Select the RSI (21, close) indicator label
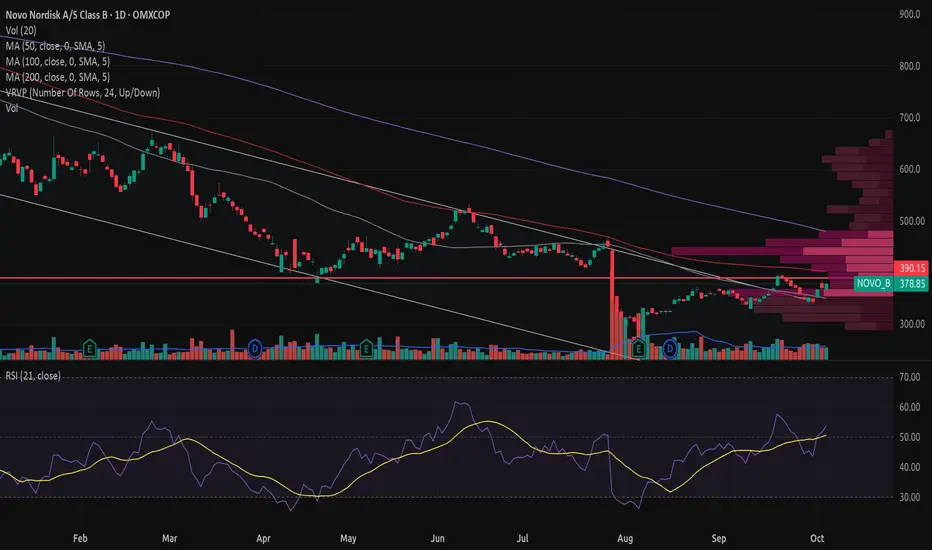The image size is (932, 550). tap(33, 376)
